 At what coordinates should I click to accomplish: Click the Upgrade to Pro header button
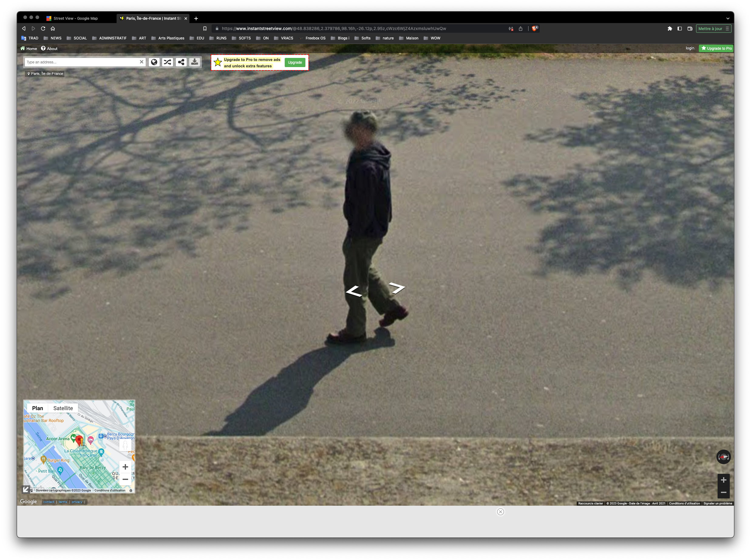[716, 48]
